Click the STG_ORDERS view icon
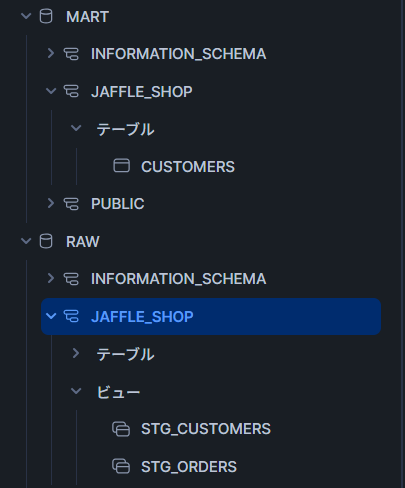Image resolution: width=405 pixels, height=488 pixels. coord(121,466)
